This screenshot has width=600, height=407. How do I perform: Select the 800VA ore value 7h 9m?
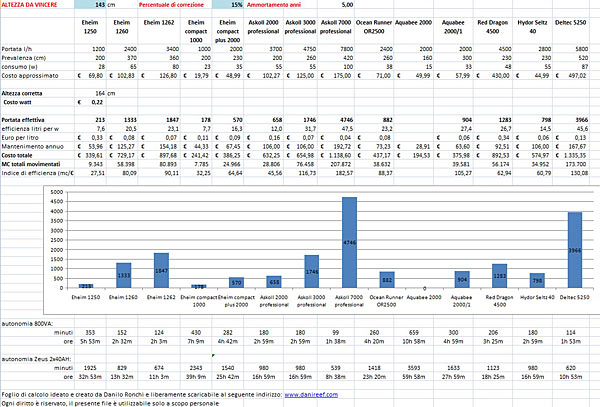point(196,341)
